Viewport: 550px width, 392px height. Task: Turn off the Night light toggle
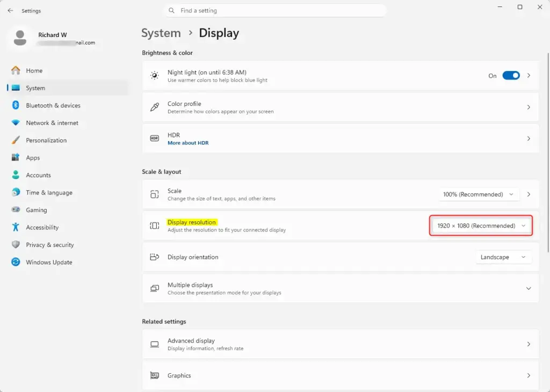coord(511,75)
